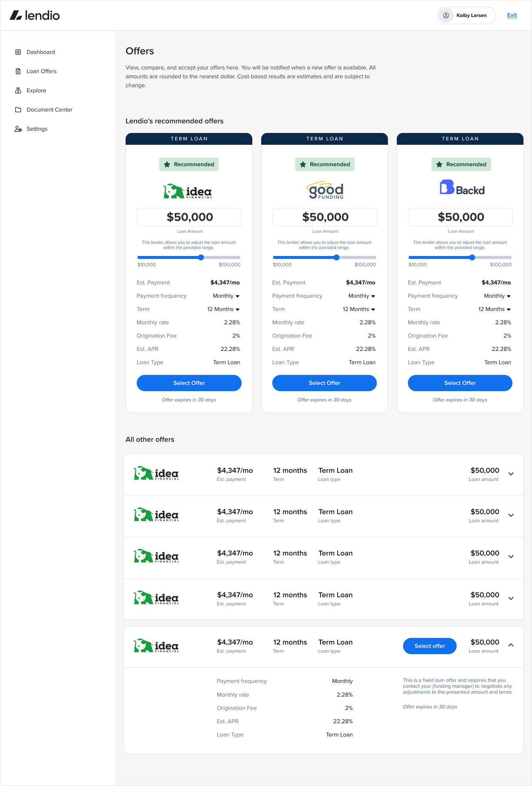
Task: Click 'All other offers' heading
Action: pos(150,440)
